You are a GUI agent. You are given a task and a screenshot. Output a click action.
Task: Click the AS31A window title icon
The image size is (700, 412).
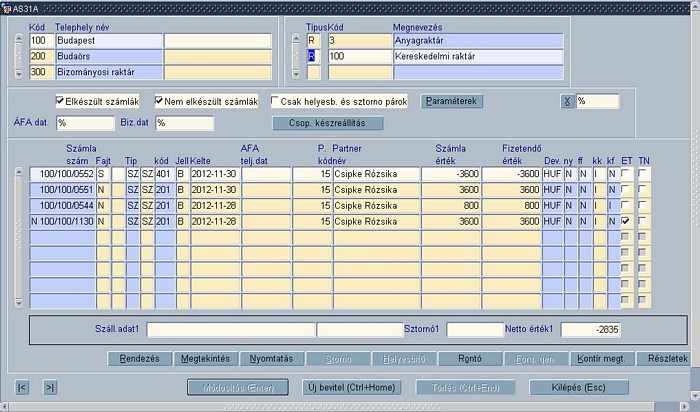point(6,8)
